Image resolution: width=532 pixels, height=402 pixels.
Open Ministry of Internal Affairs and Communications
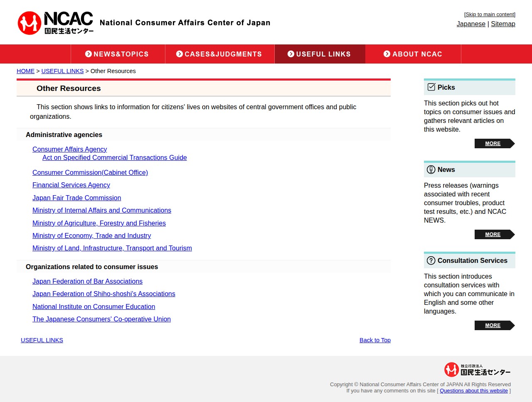[x=102, y=210]
